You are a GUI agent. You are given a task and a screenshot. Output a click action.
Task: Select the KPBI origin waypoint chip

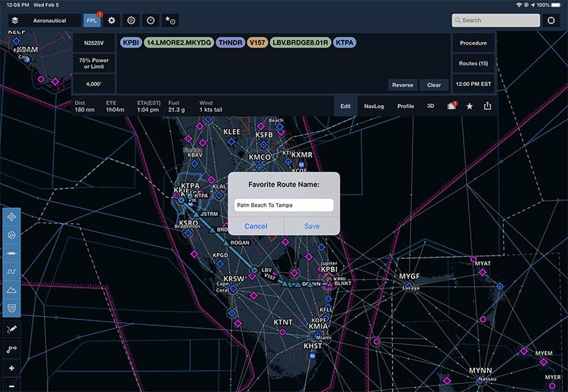131,43
